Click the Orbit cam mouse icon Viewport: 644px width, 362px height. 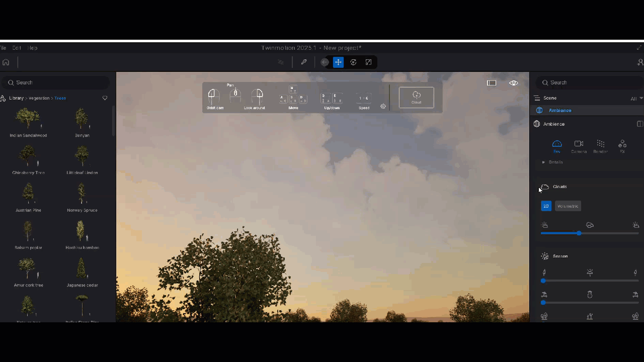tap(213, 97)
